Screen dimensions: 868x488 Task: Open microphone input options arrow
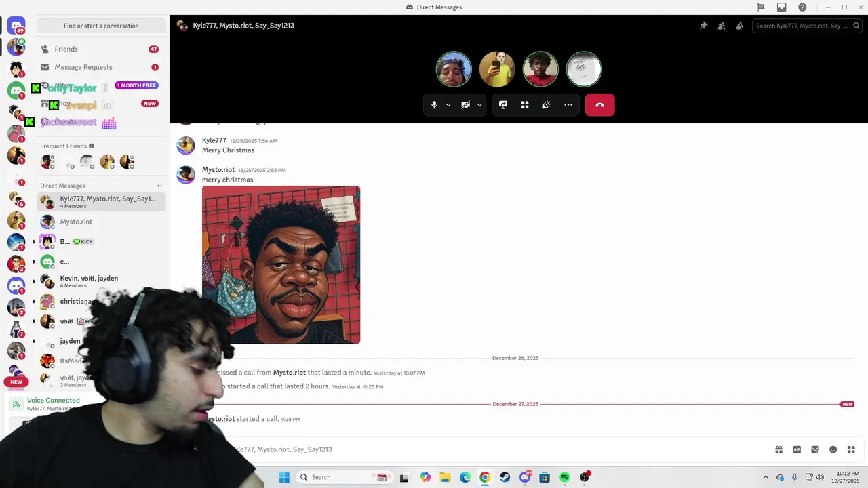click(x=448, y=105)
